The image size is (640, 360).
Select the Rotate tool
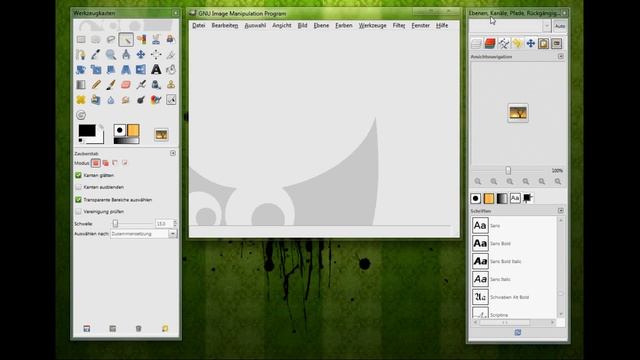tap(81, 70)
